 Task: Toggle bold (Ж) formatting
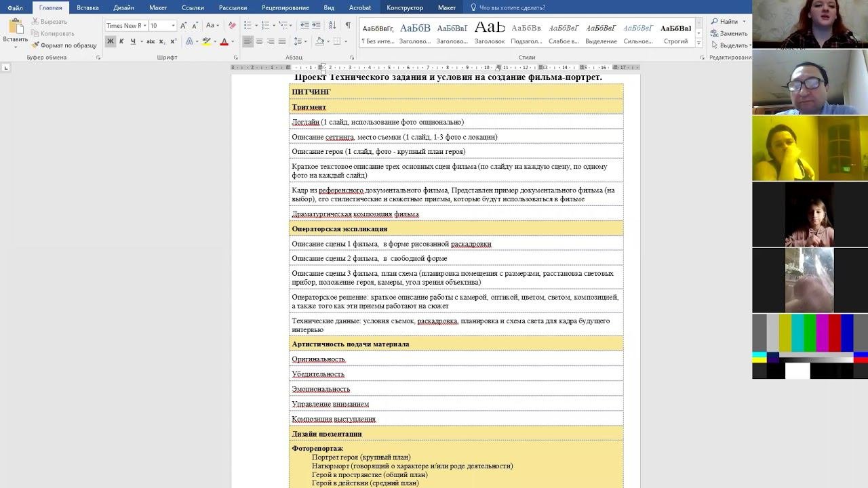click(x=111, y=41)
